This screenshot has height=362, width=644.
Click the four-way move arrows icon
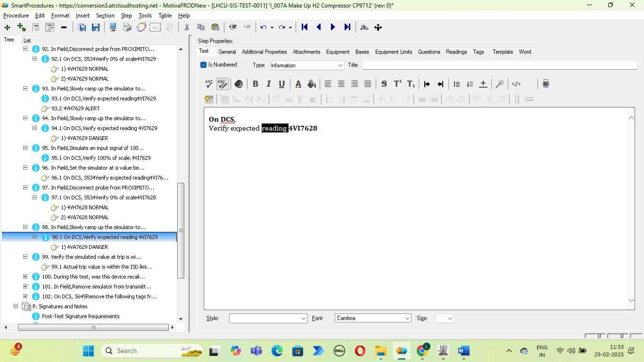pyautogui.click(x=378, y=27)
